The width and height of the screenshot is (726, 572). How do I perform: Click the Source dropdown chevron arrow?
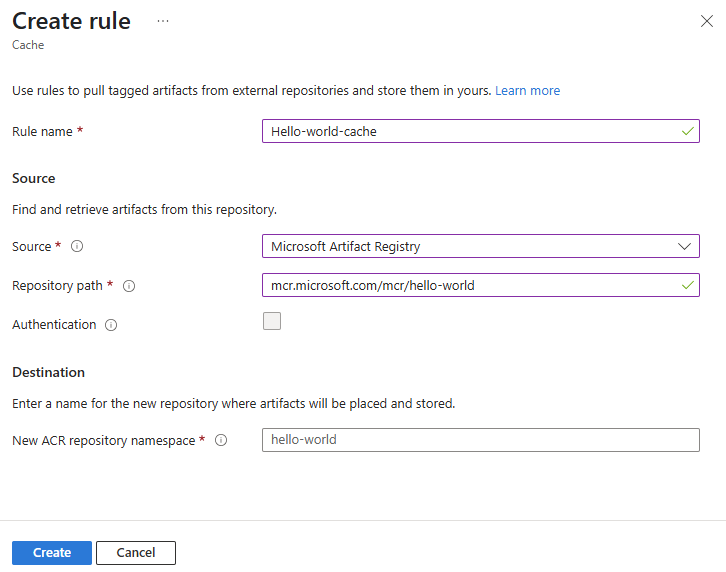click(685, 246)
